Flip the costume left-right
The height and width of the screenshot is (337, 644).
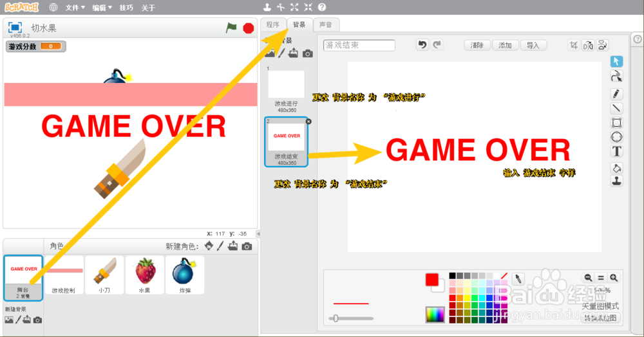[588, 45]
